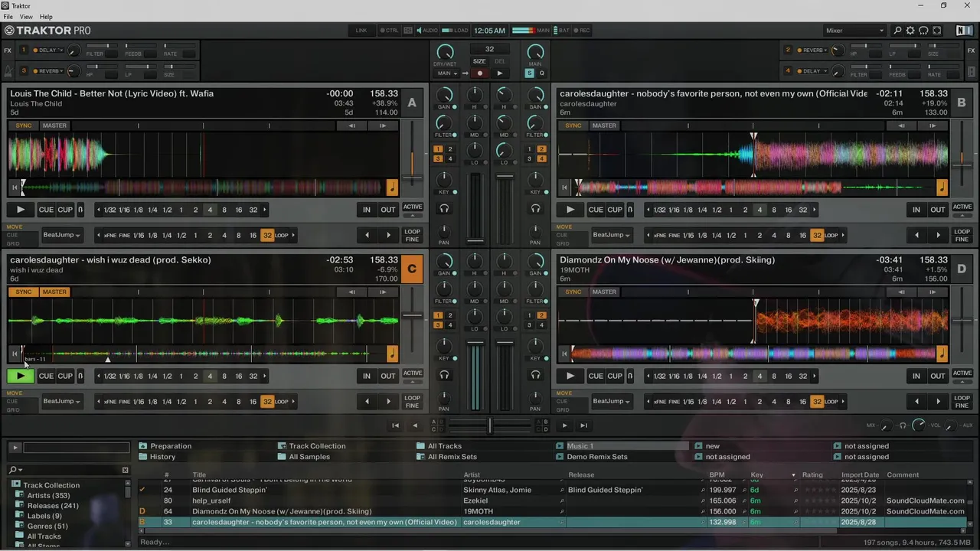The image size is (980, 551).
Task: Toggle SYNC on Deck A
Action: pos(24,126)
